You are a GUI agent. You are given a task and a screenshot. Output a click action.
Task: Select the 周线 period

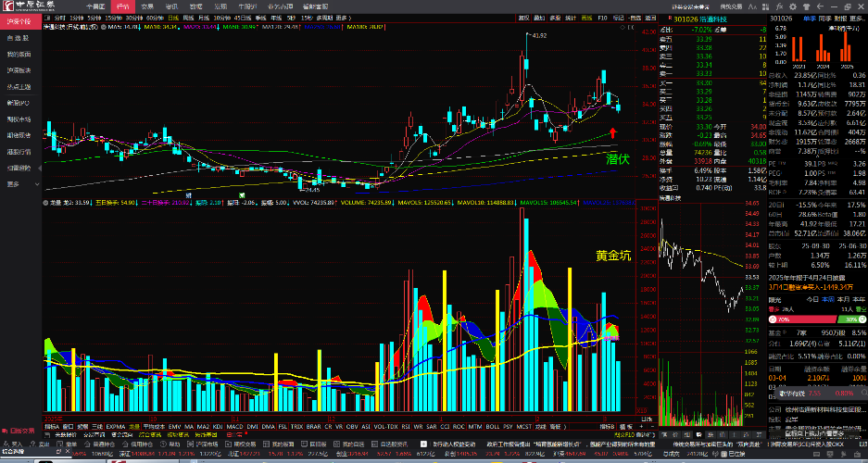[188, 19]
